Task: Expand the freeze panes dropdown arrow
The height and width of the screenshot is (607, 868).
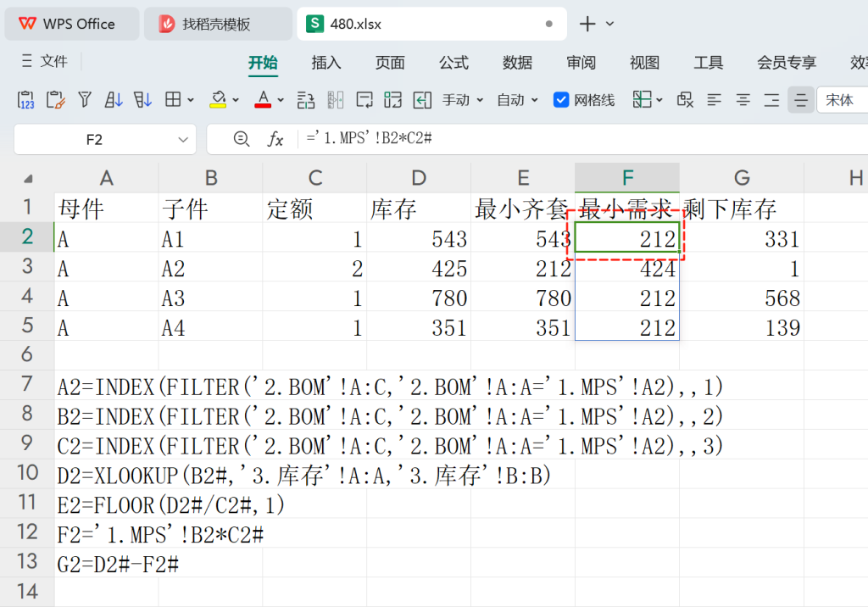Action: click(x=659, y=100)
